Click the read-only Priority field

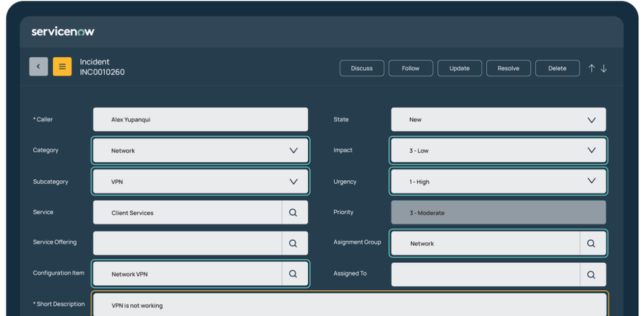498,212
